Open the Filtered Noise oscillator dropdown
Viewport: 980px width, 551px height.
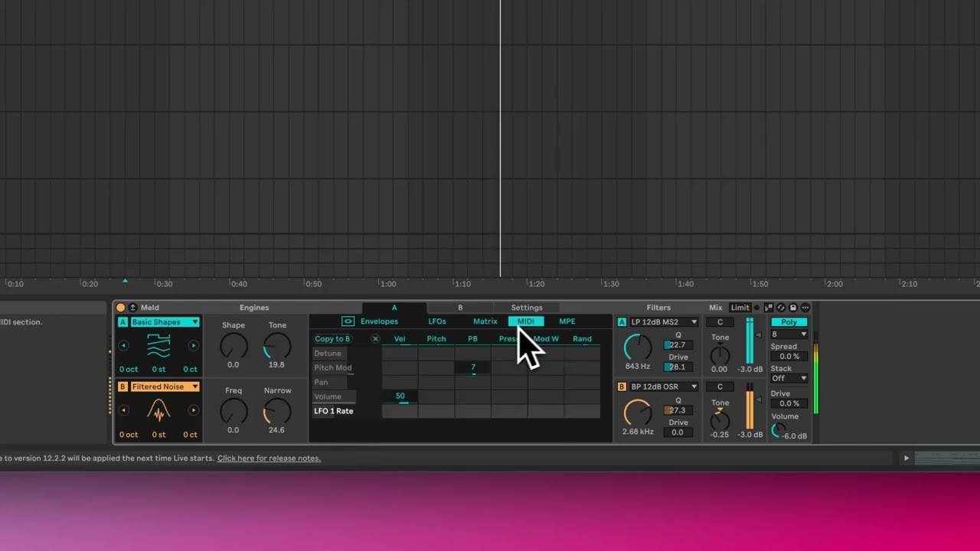(x=165, y=386)
